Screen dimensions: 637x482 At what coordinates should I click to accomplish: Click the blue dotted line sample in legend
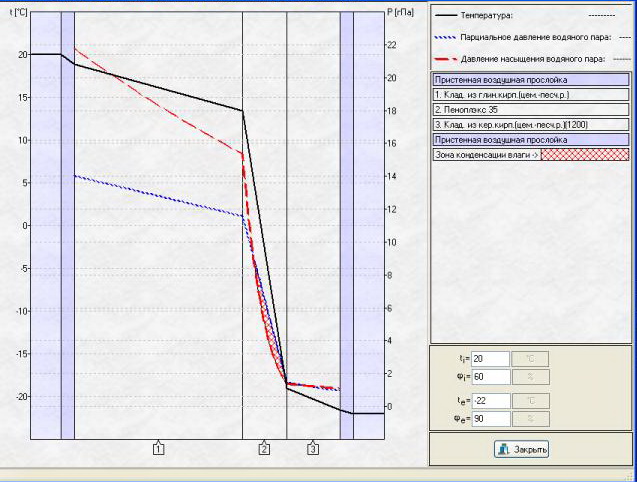tap(446, 37)
